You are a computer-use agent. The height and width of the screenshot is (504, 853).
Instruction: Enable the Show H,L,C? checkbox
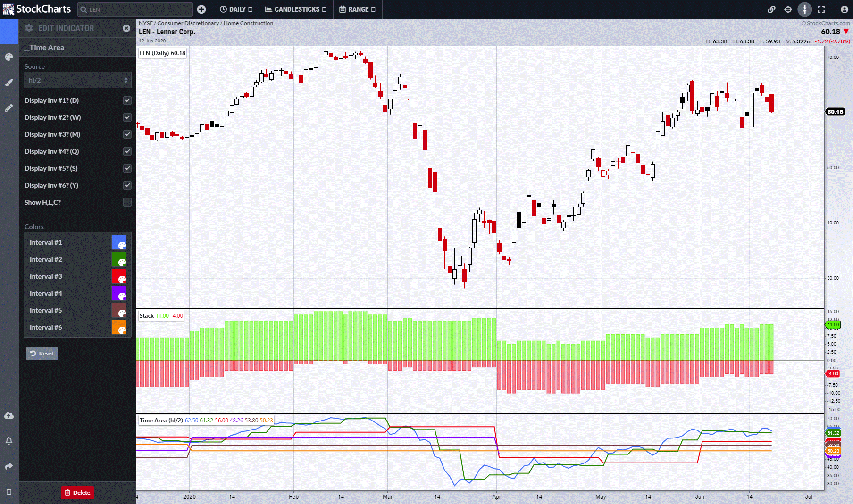tap(127, 202)
